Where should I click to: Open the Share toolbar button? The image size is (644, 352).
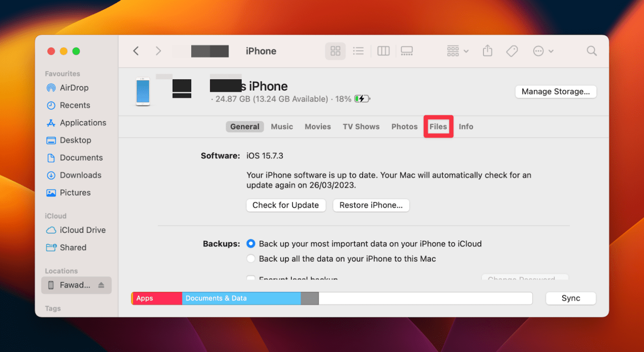tap(487, 51)
